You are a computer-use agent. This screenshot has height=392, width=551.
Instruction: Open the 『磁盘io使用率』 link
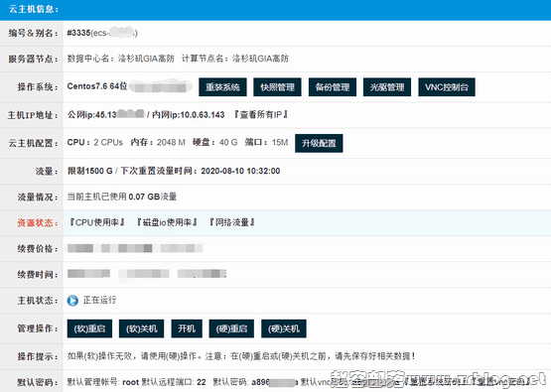[167, 222]
